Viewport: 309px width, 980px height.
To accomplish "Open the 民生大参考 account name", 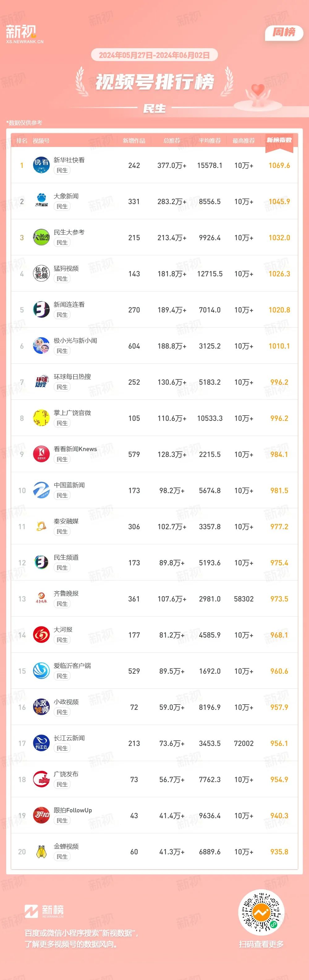I will pos(69,232).
